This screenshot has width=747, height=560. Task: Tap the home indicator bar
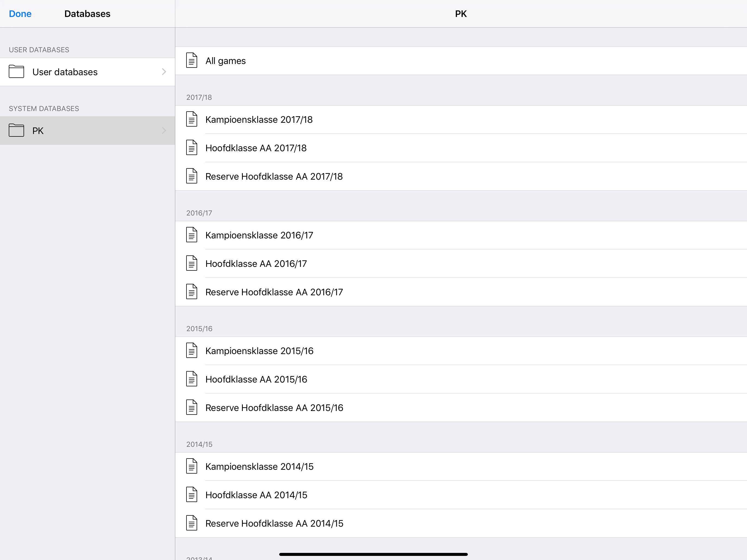pyautogui.click(x=373, y=554)
